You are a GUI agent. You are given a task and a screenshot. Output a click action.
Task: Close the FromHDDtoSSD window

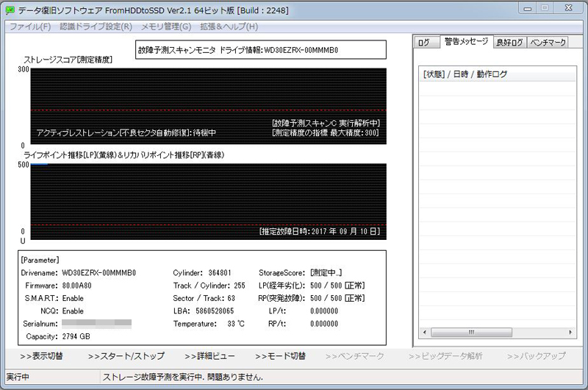568,8
